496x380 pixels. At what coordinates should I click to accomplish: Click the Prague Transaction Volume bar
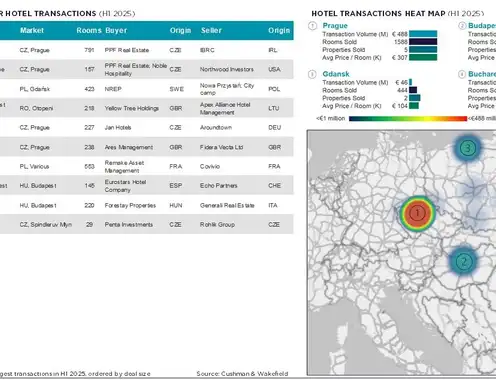point(423,34)
